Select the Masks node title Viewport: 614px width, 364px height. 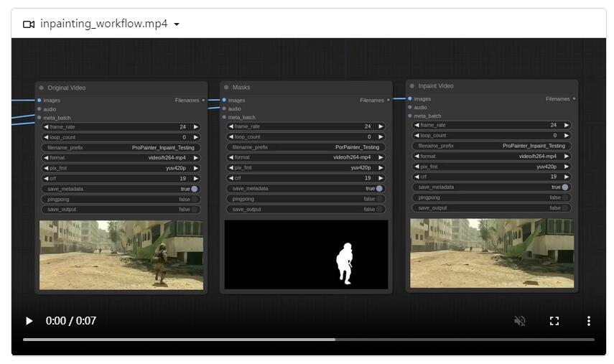coord(241,88)
